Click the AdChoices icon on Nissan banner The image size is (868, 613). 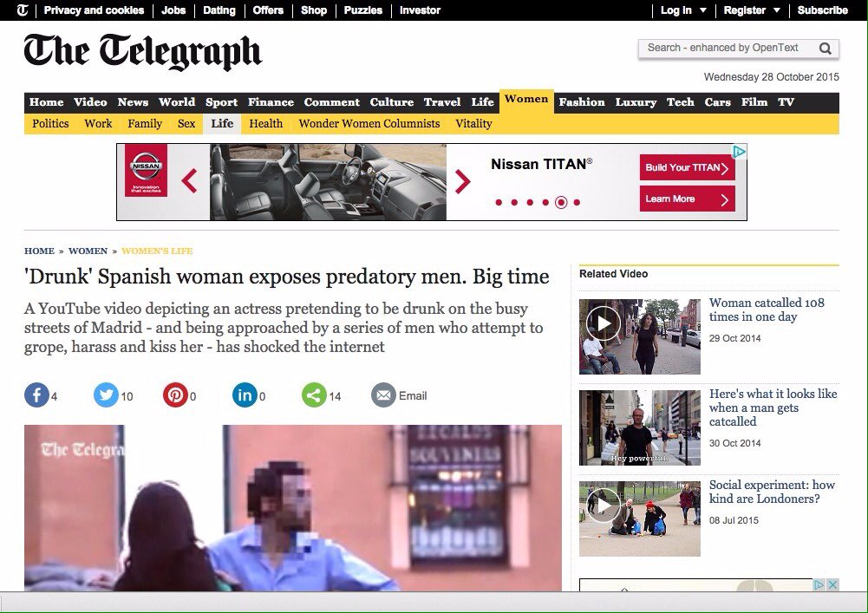[x=740, y=151]
